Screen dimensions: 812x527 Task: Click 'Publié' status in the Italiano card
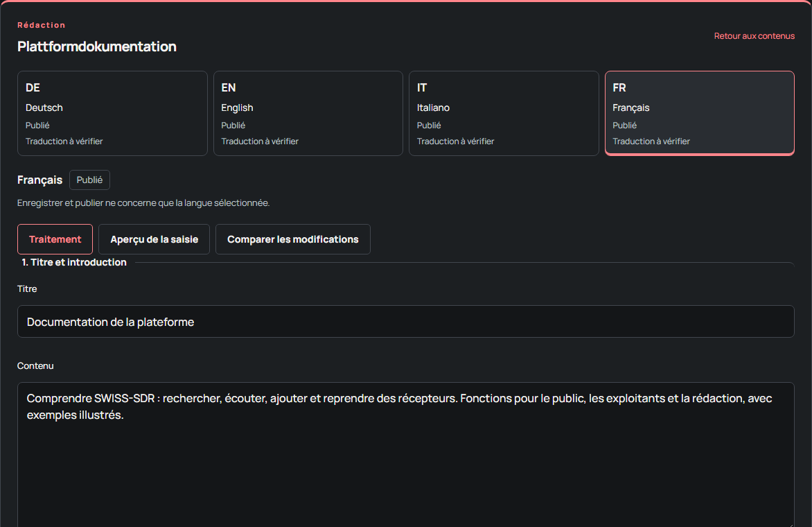pos(429,125)
